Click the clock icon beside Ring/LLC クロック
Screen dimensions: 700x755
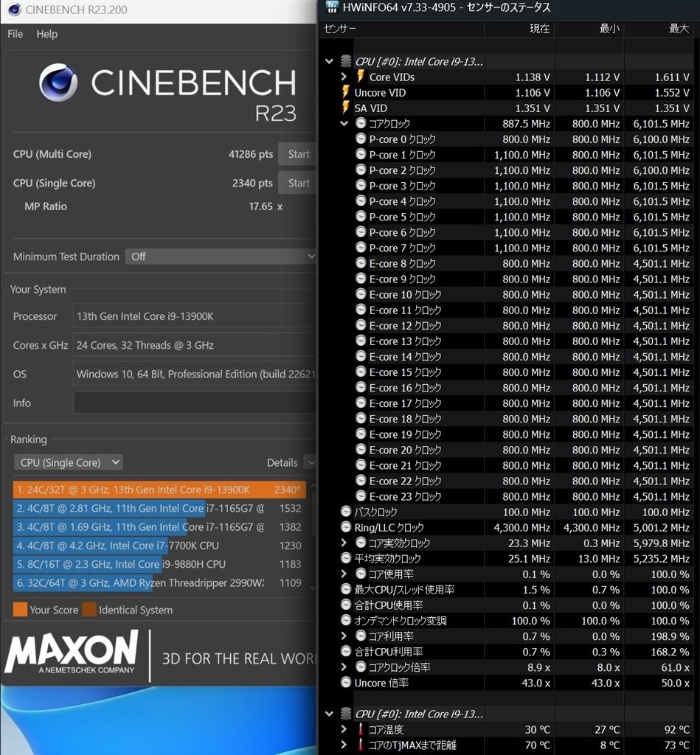click(x=345, y=526)
